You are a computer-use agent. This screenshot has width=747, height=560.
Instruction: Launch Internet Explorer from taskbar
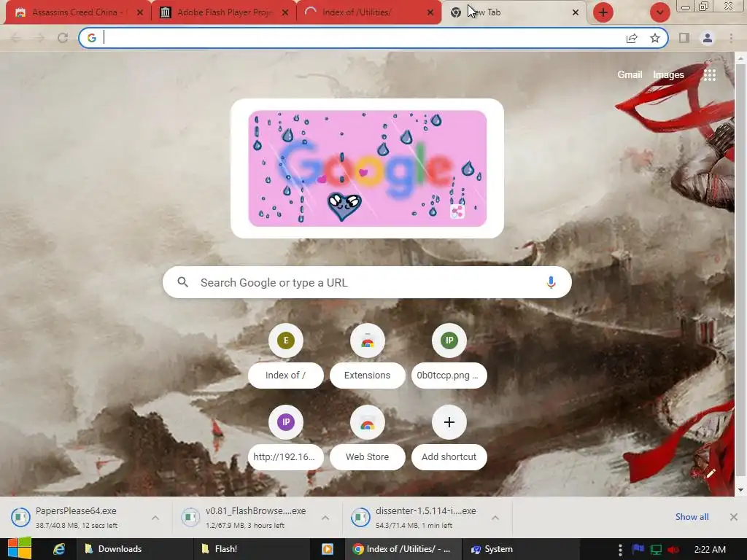59,549
